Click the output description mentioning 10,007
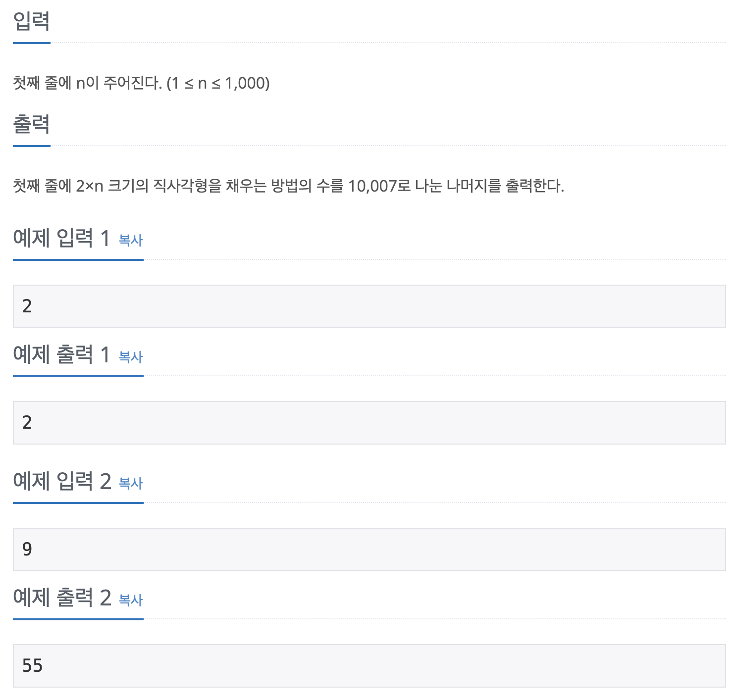Viewport: 743px width, 700px height. tap(289, 186)
